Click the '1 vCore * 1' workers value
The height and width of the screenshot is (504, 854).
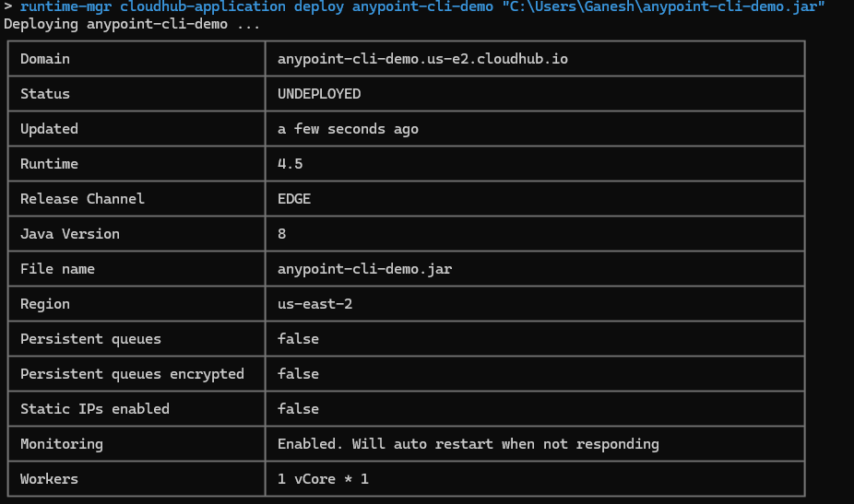(x=323, y=479)
